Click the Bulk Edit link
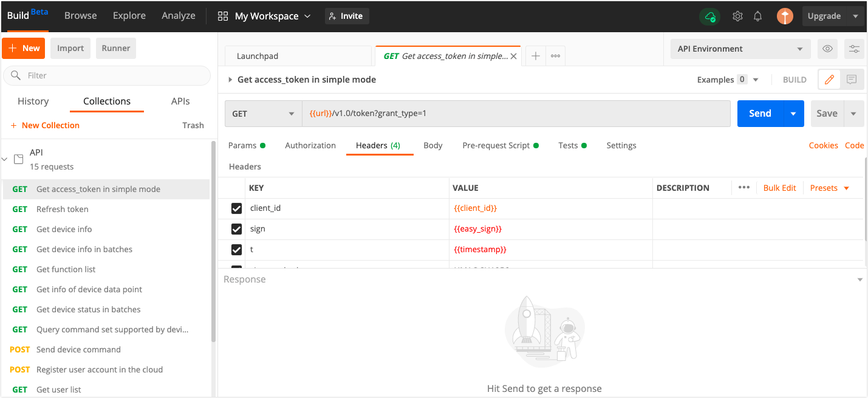The height and width of the screenshot is (398, 868). tap(780, 188)
